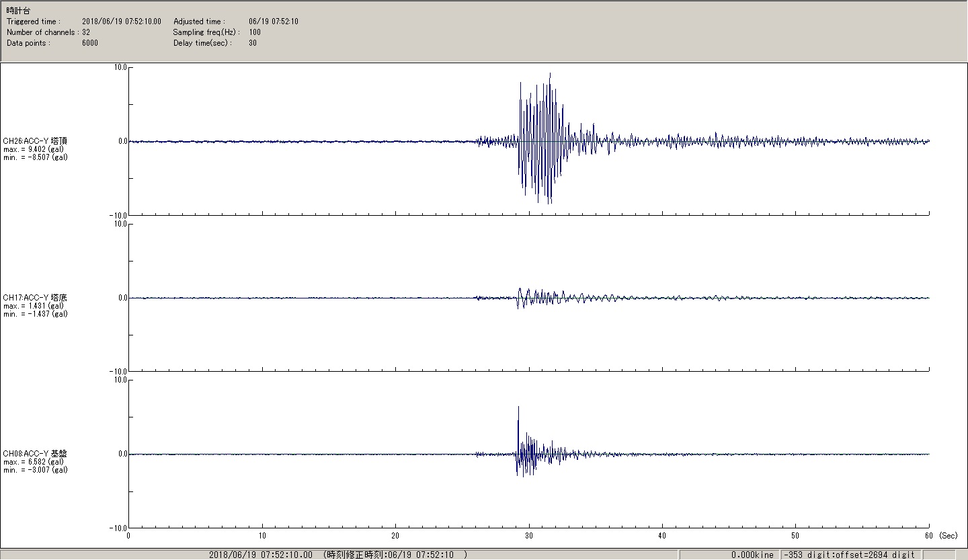The image size is (968, 560).
Task: Click the 60 (Sec) end label on time axis
Action: (x=938, y=536)
